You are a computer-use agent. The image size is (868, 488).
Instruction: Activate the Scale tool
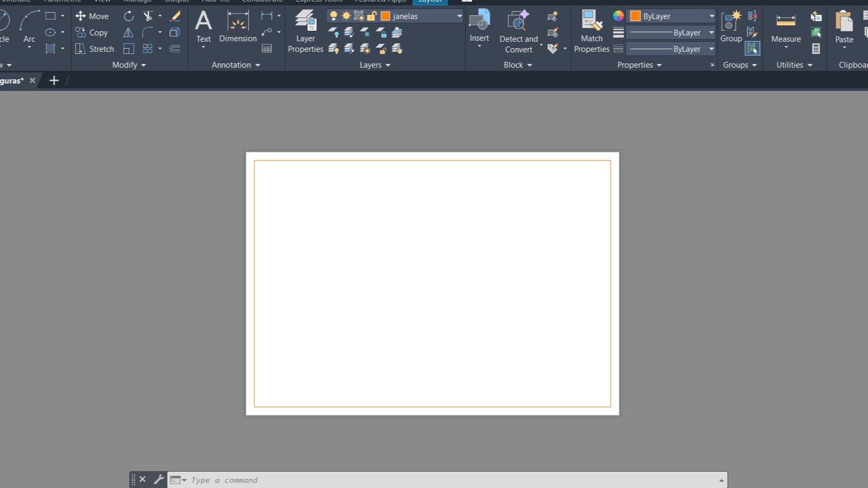(129, 49)
